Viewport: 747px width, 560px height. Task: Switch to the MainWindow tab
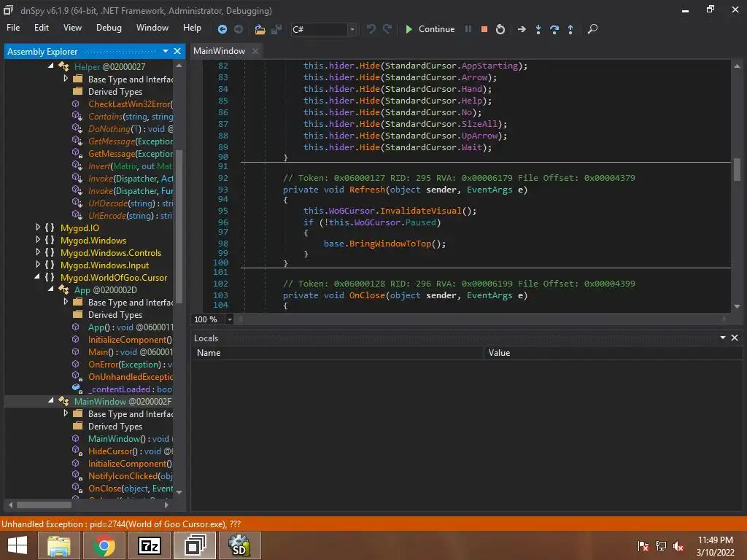(x=219, y=51)
